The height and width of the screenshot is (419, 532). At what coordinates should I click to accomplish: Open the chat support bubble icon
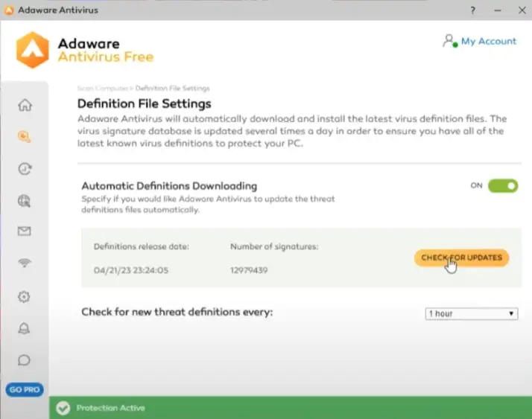(24, 360)
